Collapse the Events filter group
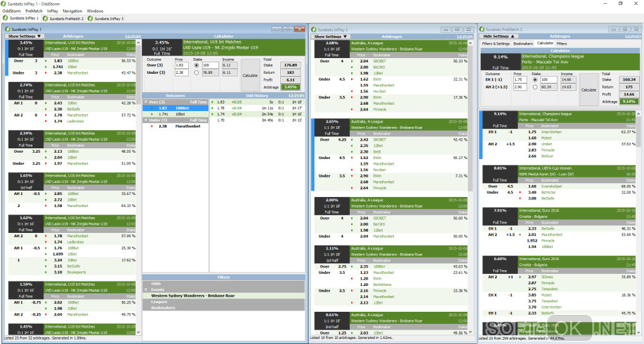Viewport: 644px width, 344px height. [145, 290]
